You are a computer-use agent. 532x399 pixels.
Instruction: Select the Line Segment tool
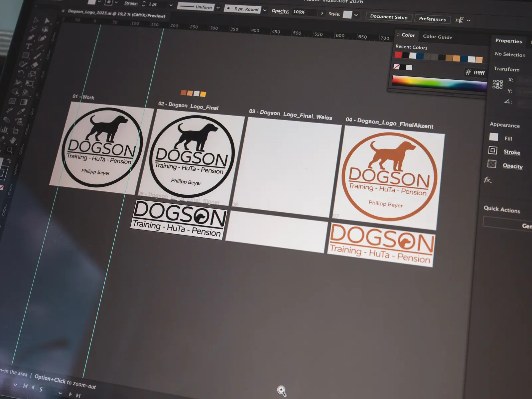point(40,47)
